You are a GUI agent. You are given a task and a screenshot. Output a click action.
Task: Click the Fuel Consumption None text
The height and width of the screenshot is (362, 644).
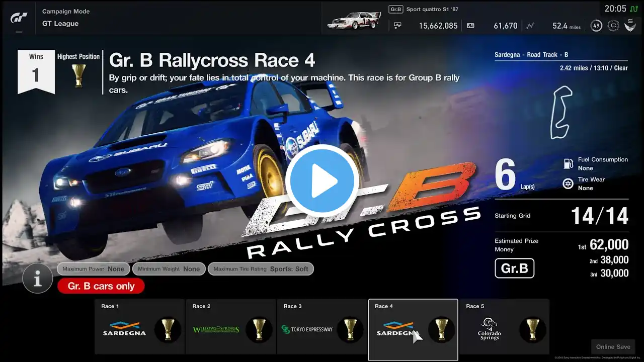[603, 164]
